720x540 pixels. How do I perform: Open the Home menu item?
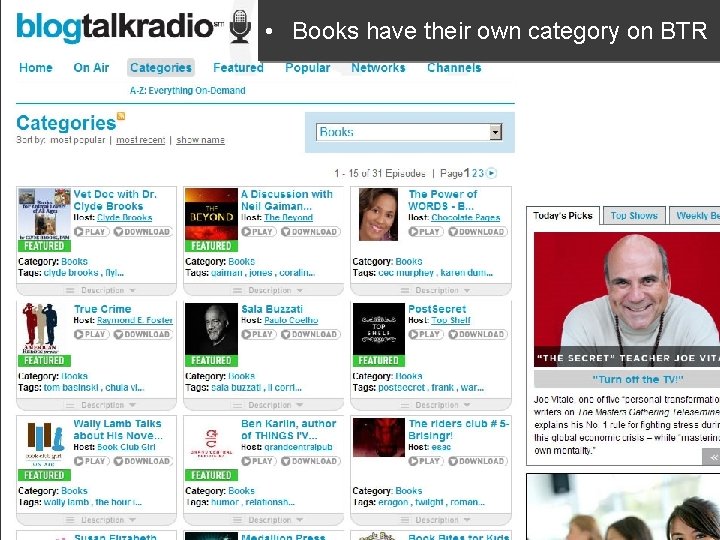[x=36, y=68]
